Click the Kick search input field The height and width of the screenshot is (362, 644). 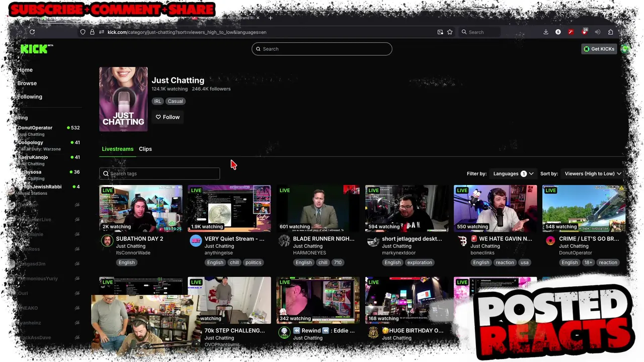pos(322,49)
